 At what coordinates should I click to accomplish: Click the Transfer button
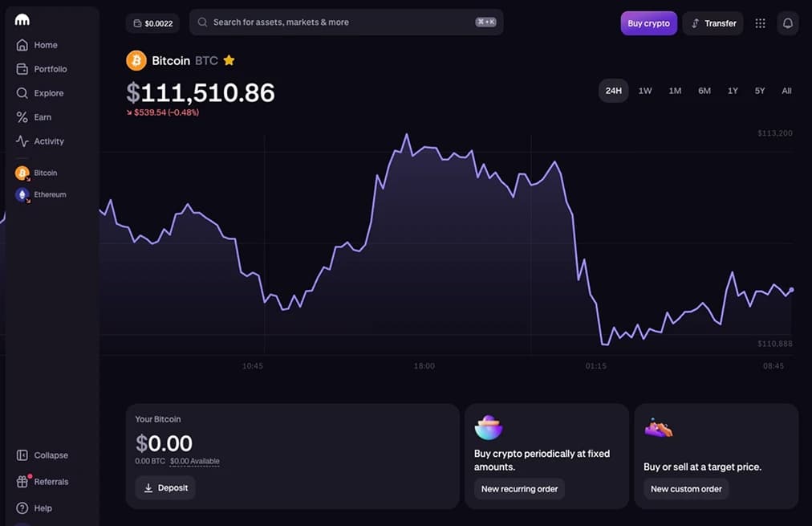click(713, 23)
